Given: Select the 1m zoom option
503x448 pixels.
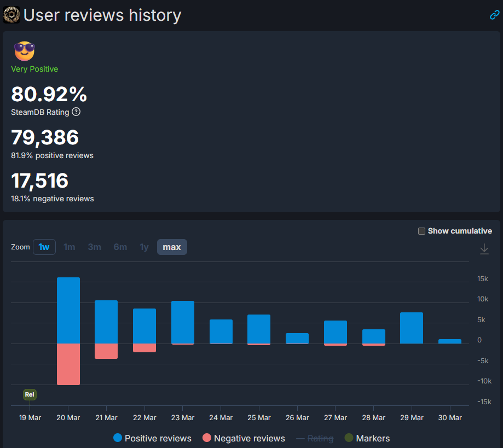Looking at the screenshot, I should [x=70, y=247].
